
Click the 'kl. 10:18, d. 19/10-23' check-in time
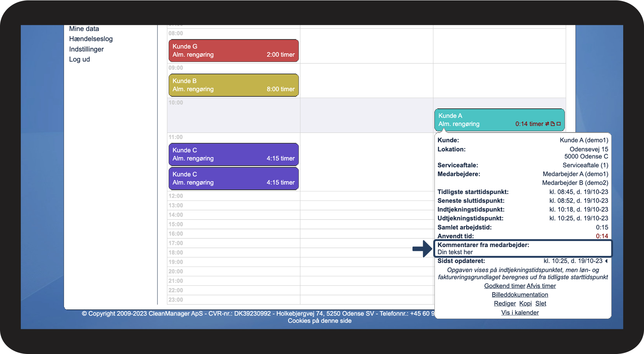(579, 210)
